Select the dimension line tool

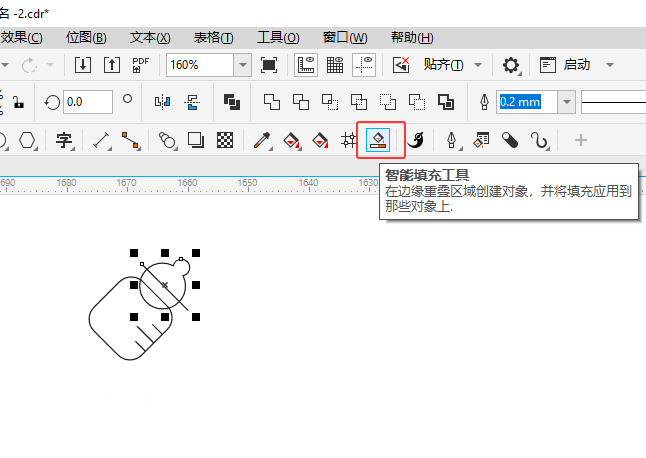[101, 140]
